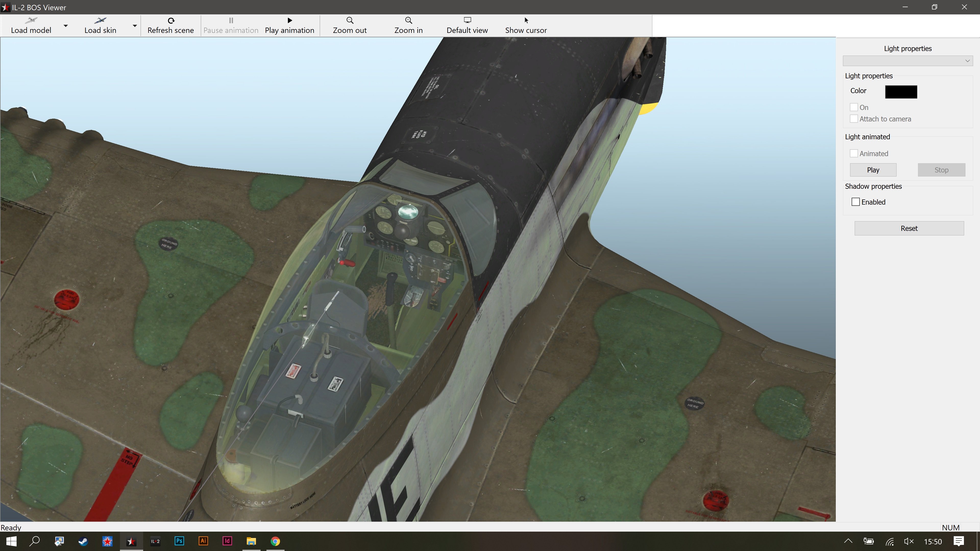The height and width of the screenshot is (551, 980).
Task: Open Windows search from the taskbar
Action: 35,541
